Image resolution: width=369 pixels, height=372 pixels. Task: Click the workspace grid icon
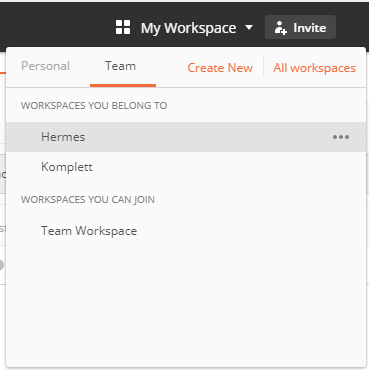(123, 27)
